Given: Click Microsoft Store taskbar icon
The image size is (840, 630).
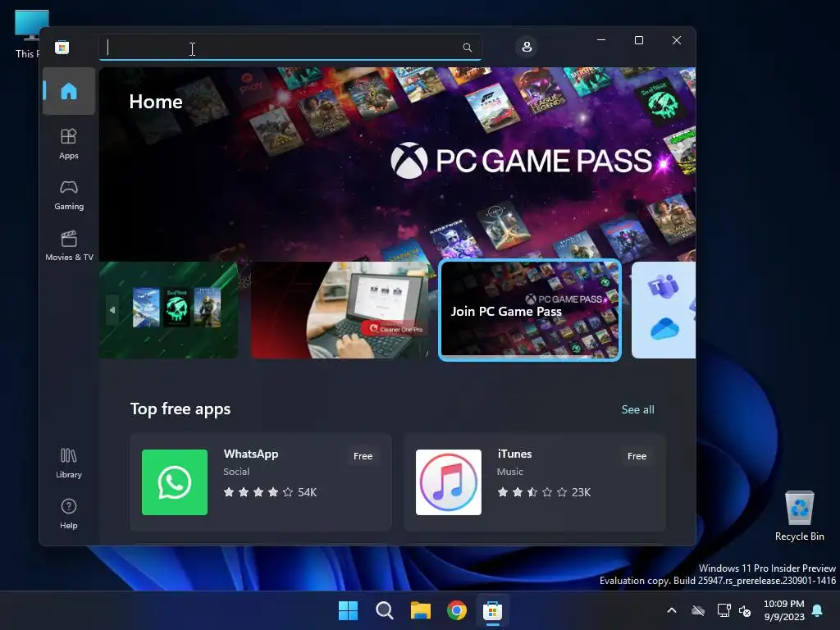Looking at the screenshot, I should [492, 610].
